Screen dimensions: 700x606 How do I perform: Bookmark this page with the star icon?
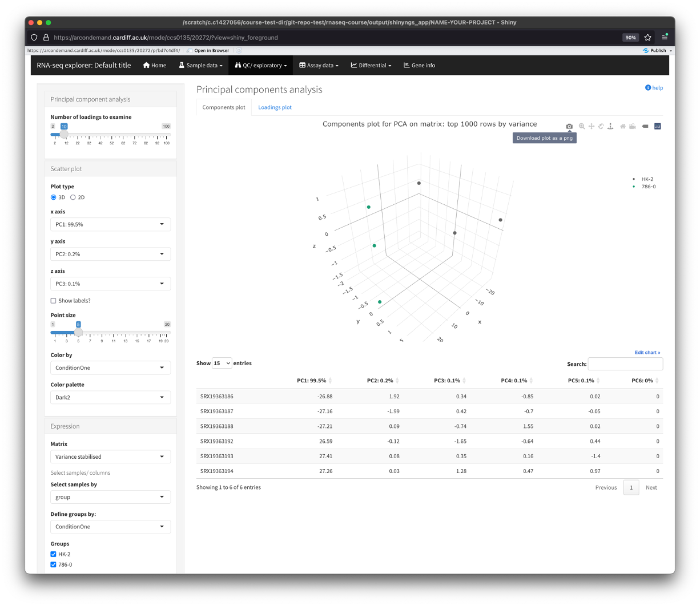647,38
